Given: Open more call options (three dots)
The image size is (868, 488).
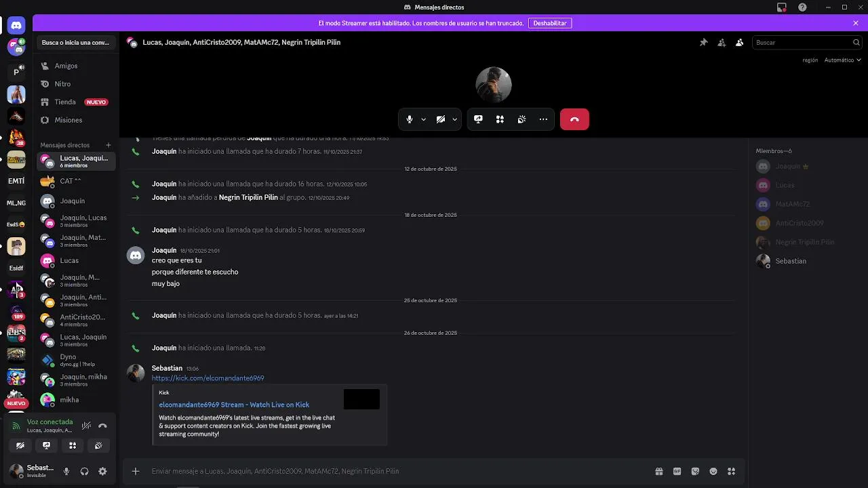Looking at the screenshot, I should (x=543, y=119).
